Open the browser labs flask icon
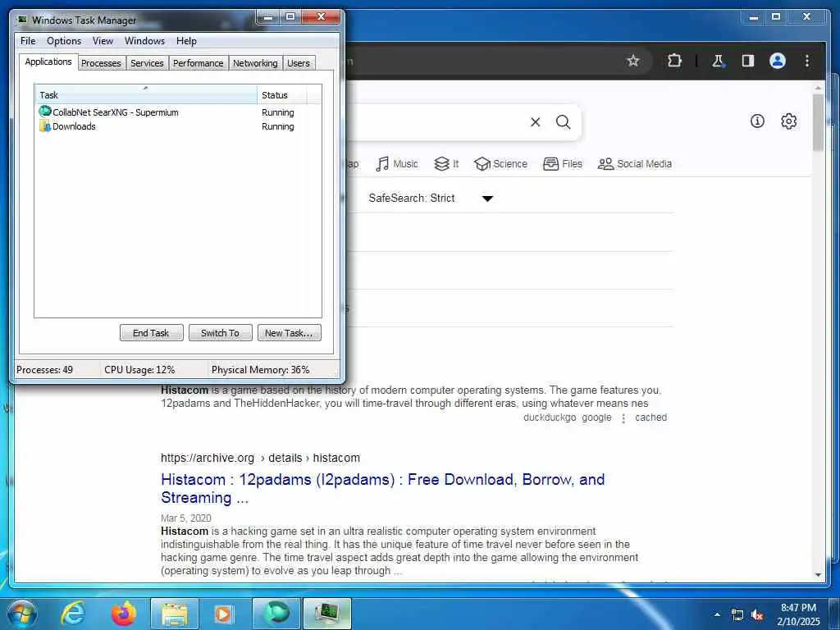This screenshot has width=840, height=630. [x=718, y=61]
